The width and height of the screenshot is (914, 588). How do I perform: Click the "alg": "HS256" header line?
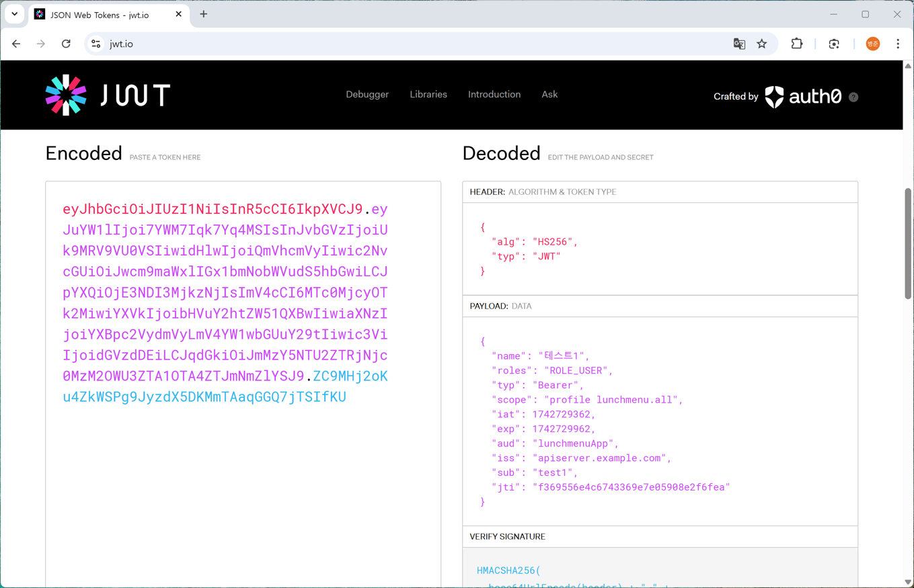535,242
